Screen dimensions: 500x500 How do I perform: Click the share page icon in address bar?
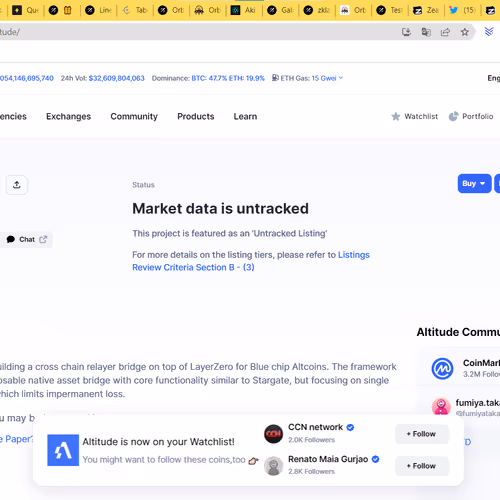(x=445, y=32)
